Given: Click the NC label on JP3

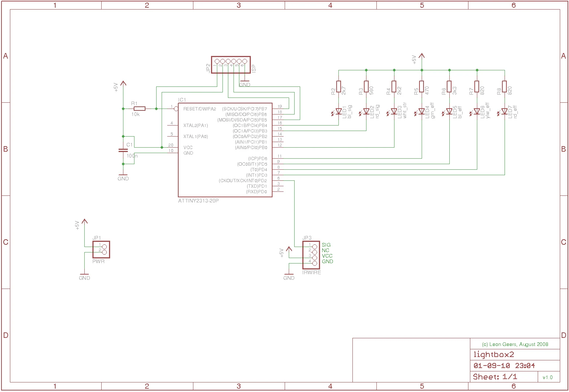Looking at the screenshot, I should pos(325,250).
